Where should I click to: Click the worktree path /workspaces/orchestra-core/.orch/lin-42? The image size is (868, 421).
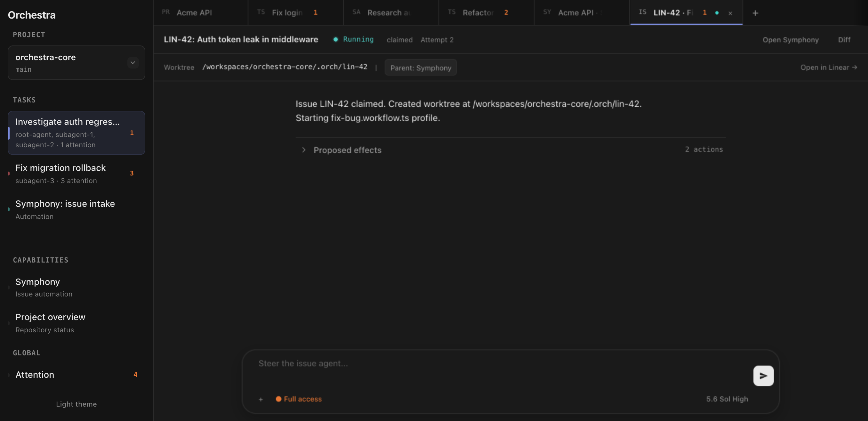click(x=285, y=67)
